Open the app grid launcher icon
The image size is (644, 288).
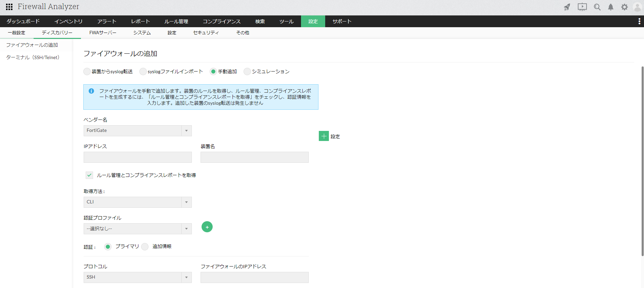(9, 7)
